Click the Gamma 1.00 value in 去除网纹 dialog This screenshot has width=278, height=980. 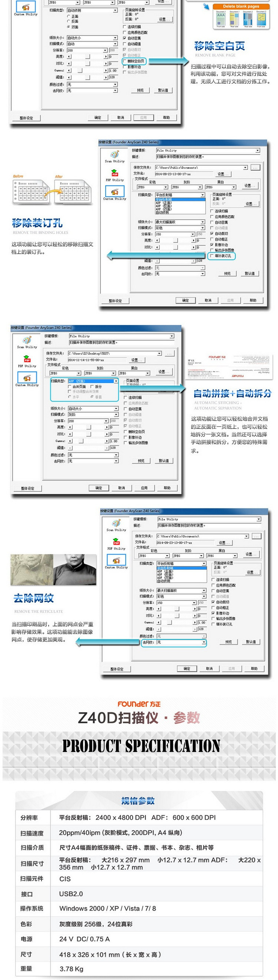click(202, 622)
